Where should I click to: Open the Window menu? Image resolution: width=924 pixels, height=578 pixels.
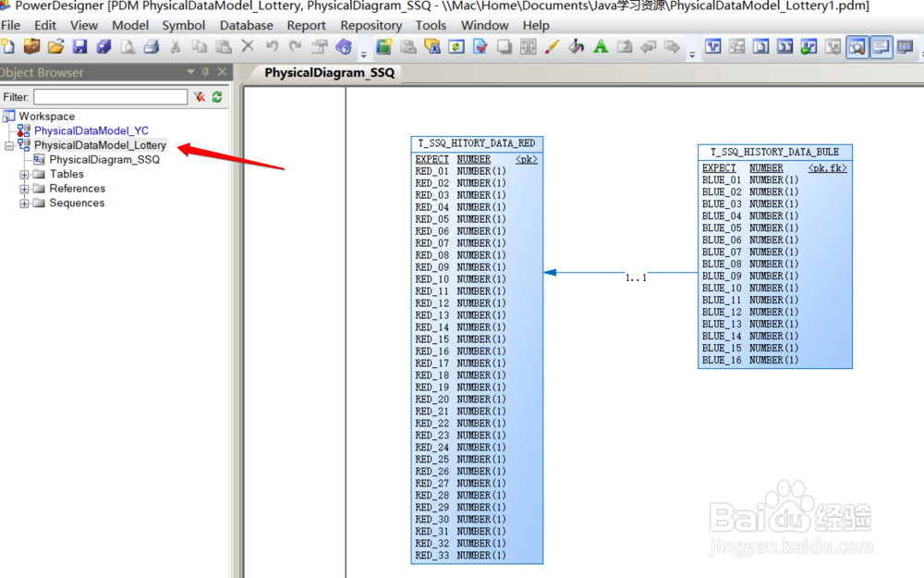coord(484,25)
